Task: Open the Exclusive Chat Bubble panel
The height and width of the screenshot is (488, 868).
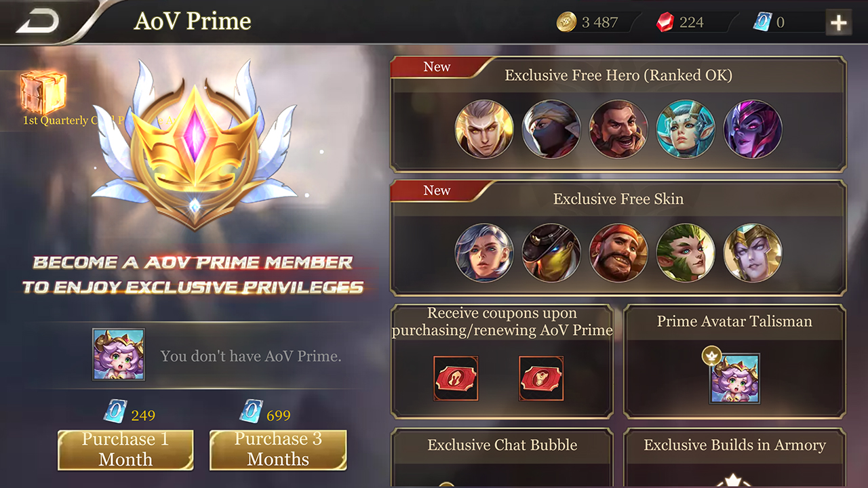Action: point(502,457)
